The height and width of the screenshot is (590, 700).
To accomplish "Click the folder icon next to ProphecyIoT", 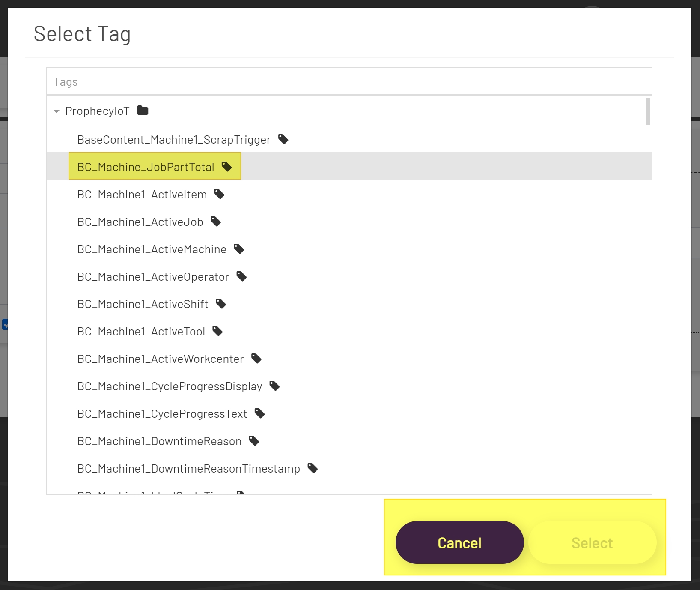I will tap(142, 110).
